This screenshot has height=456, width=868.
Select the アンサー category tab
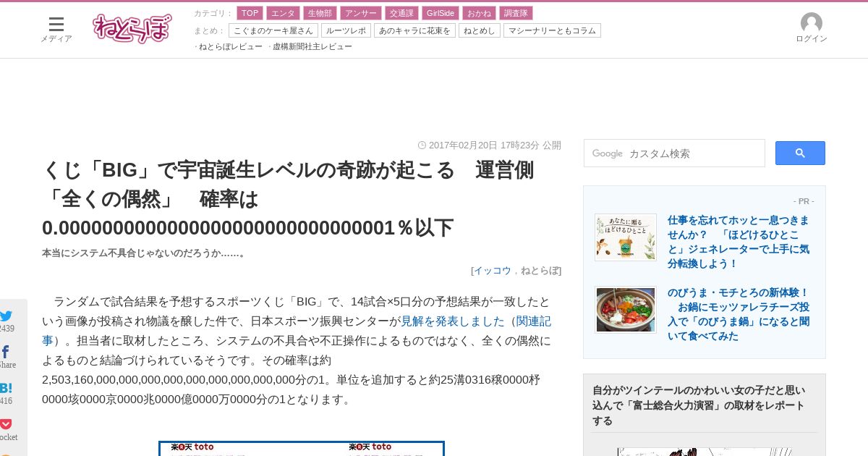360,13
